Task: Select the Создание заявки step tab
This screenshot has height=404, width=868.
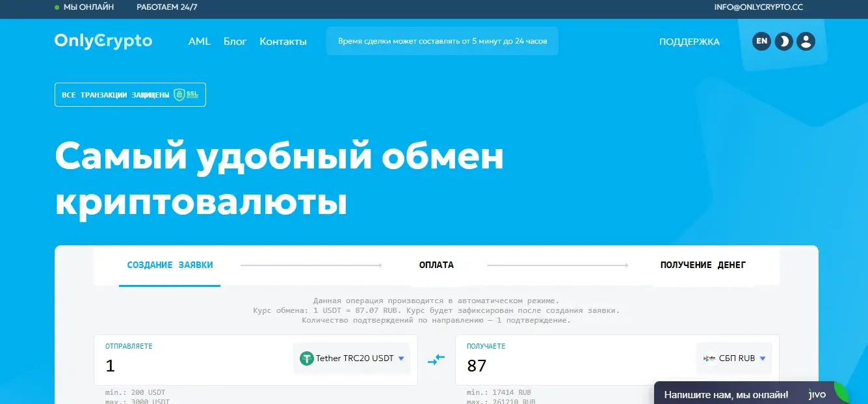Action: coord(170,265)
